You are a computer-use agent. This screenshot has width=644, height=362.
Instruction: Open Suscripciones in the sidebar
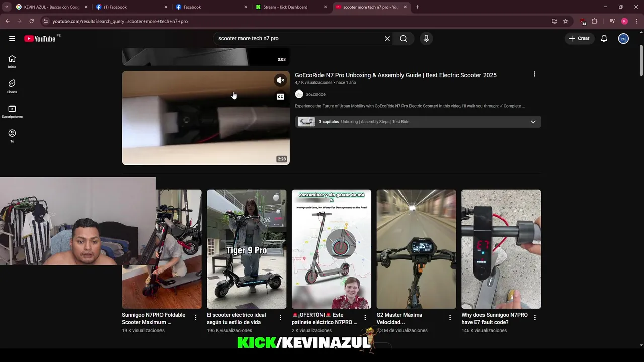(x=12, y=112)
